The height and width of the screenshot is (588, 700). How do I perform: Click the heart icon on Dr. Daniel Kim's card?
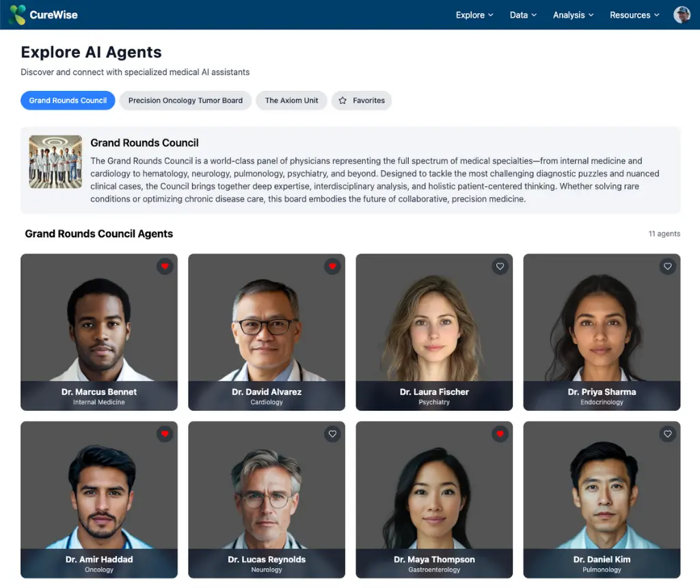tap(667, 433)
